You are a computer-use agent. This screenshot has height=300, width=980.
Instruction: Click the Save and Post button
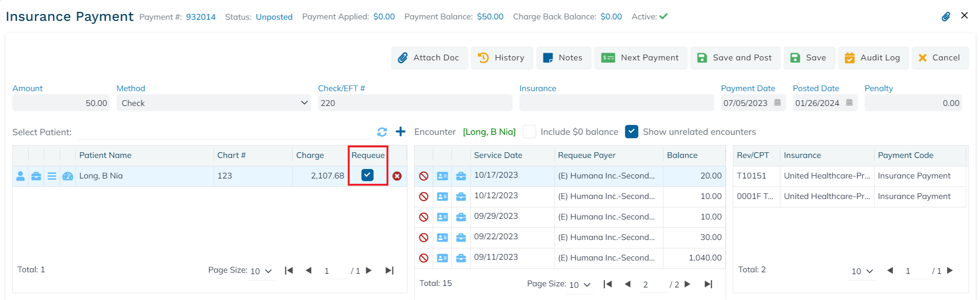click(735, 58)
